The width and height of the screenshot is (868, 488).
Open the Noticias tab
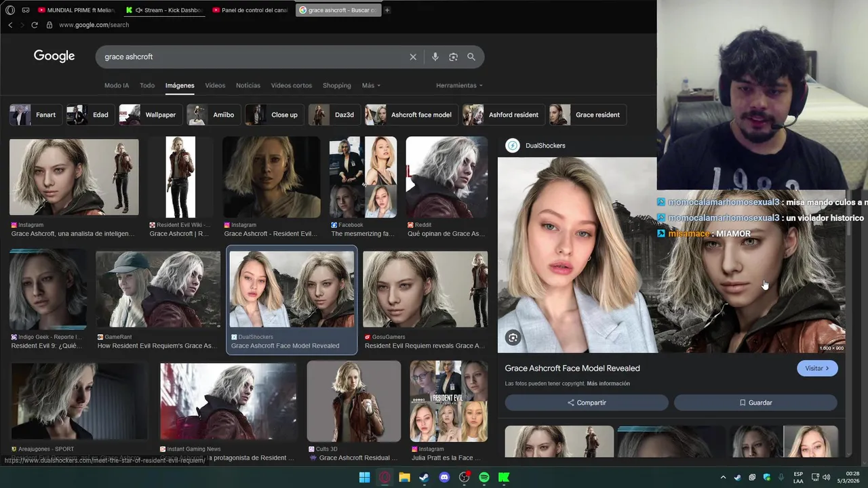coord(248,85)
